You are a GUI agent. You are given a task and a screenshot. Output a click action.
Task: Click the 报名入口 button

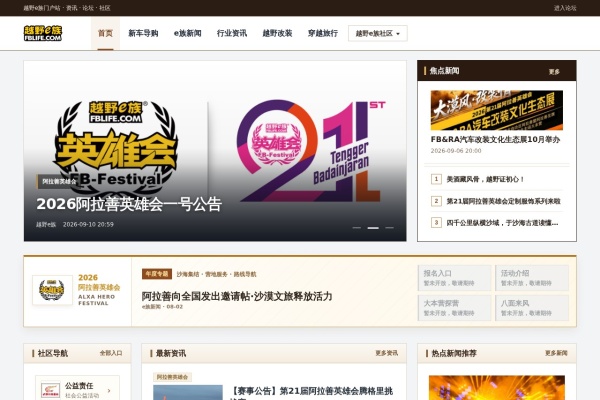tap(454, 278)
